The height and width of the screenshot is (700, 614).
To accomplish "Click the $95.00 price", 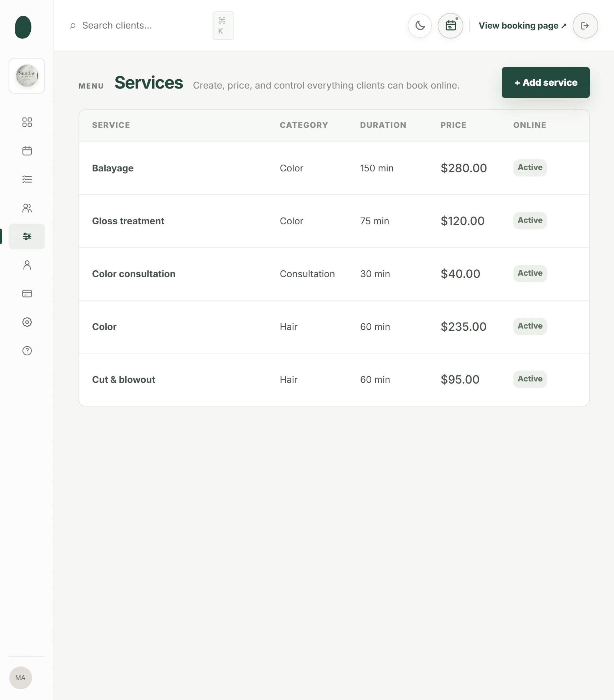I will coord(460,380).
